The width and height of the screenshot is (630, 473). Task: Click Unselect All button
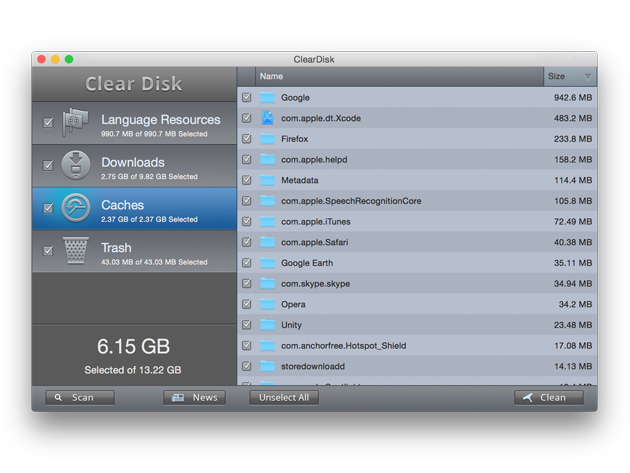click(284, 397)
